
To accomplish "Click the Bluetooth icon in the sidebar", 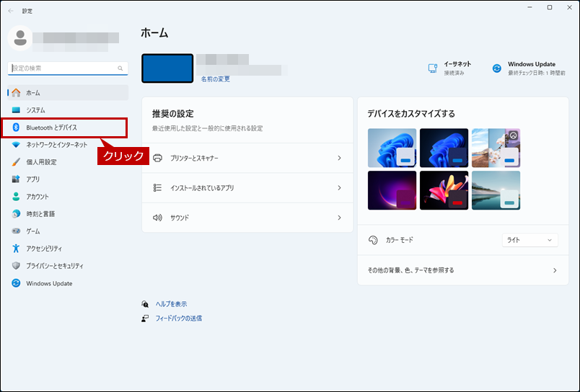I will 16,128.
